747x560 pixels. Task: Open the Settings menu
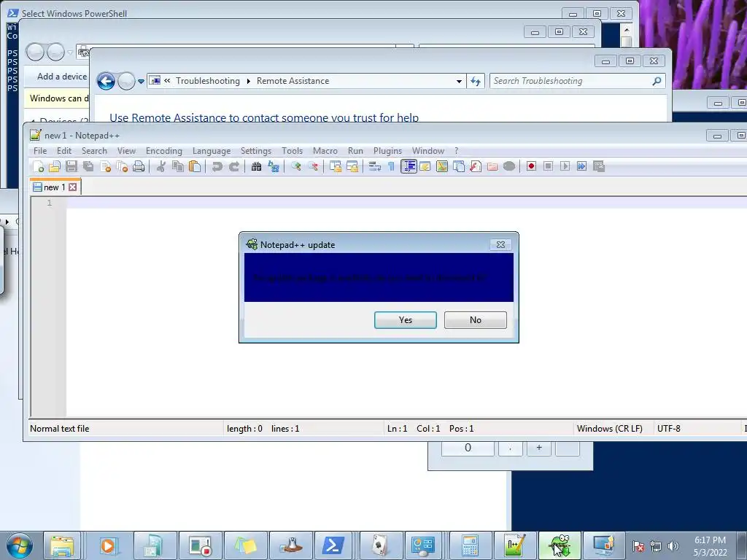[256, 151]
